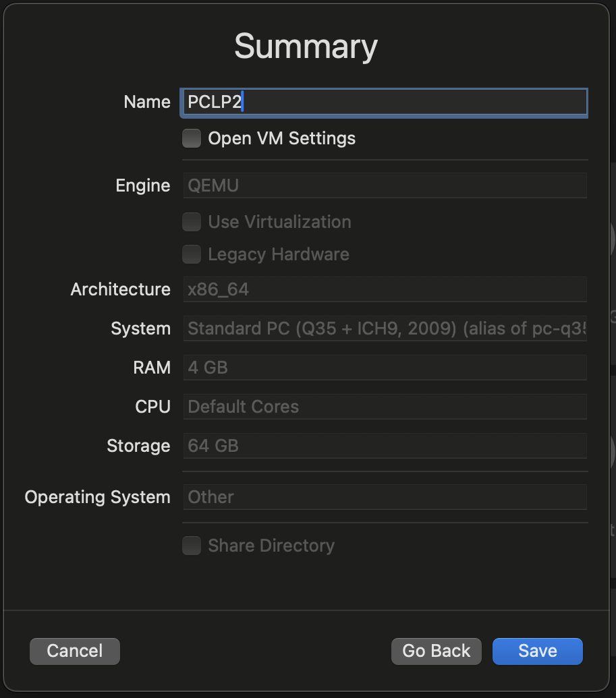This screenshot has width=616, height=698.
Task: Click the Engine field showing QEMU
Action: coord(385,185)
